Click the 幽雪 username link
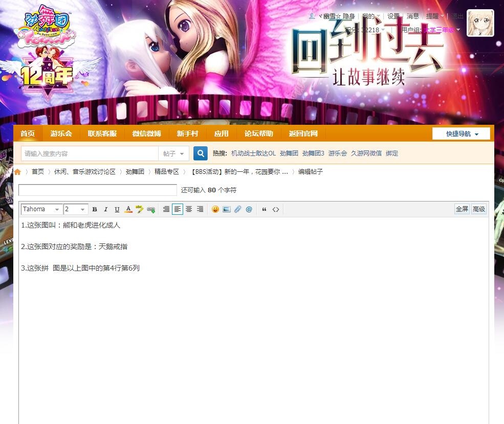This screenshot has height=424, width=504. (330, 16)
